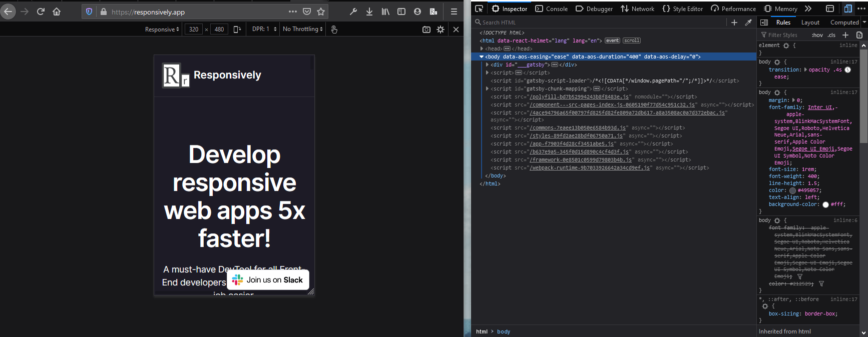This screenshot has height=337, width=868.
Task: View site security padlock details
Action: (104, 11)
